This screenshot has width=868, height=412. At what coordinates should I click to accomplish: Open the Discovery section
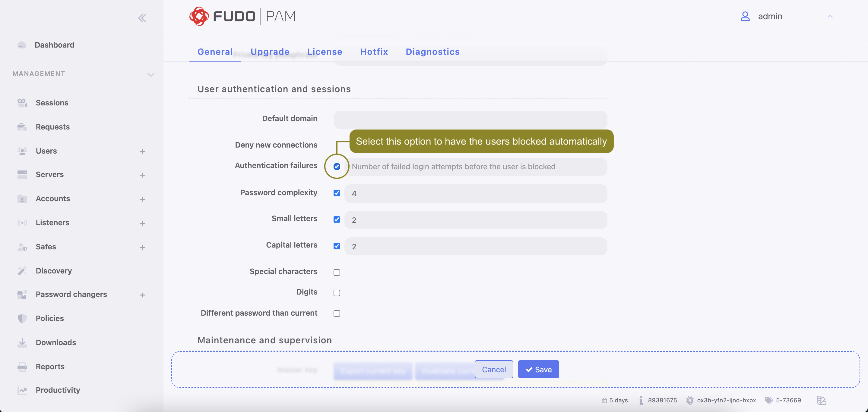tap(54, 271)
